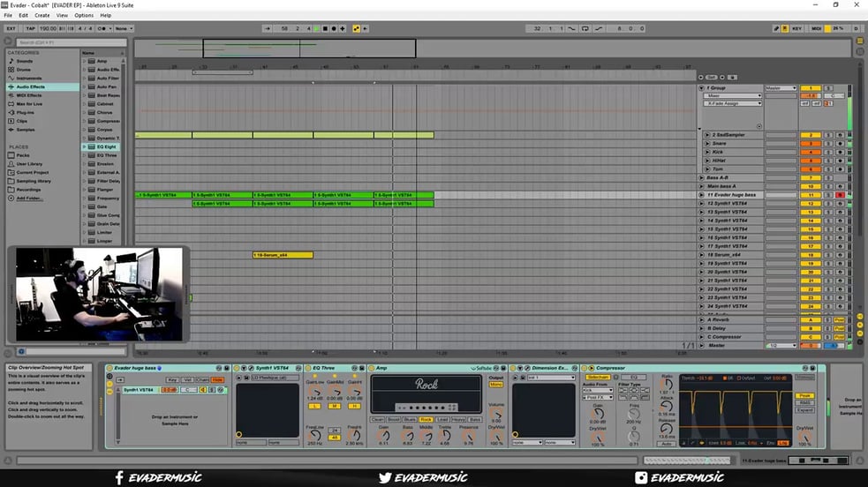Expand the Amp device folder
This screenshot has height=487, width=868.
click(84, 62)
